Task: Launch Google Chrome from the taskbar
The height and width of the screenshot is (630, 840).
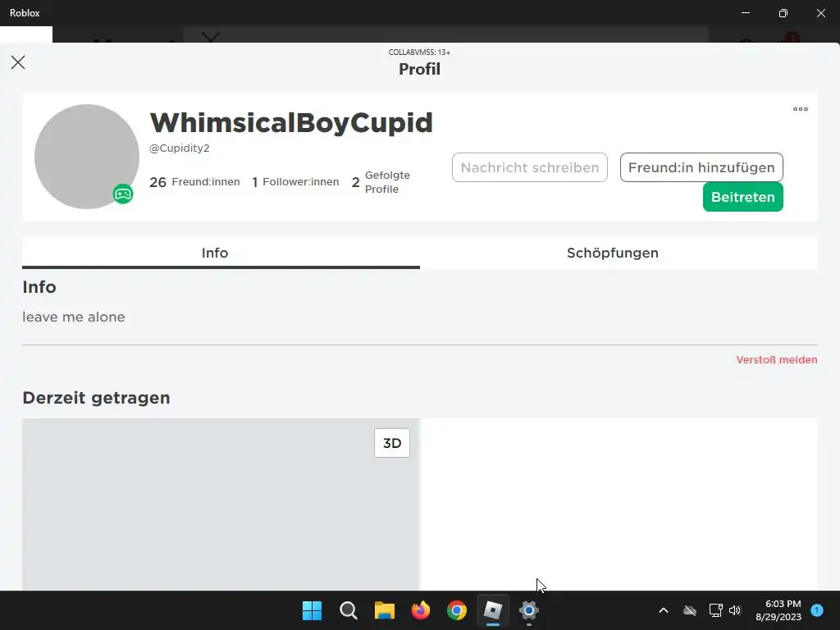Action: 456,610
